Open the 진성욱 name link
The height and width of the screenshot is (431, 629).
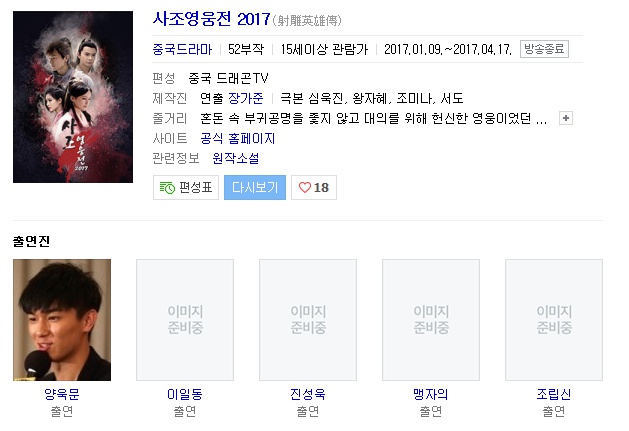(308, 394)
